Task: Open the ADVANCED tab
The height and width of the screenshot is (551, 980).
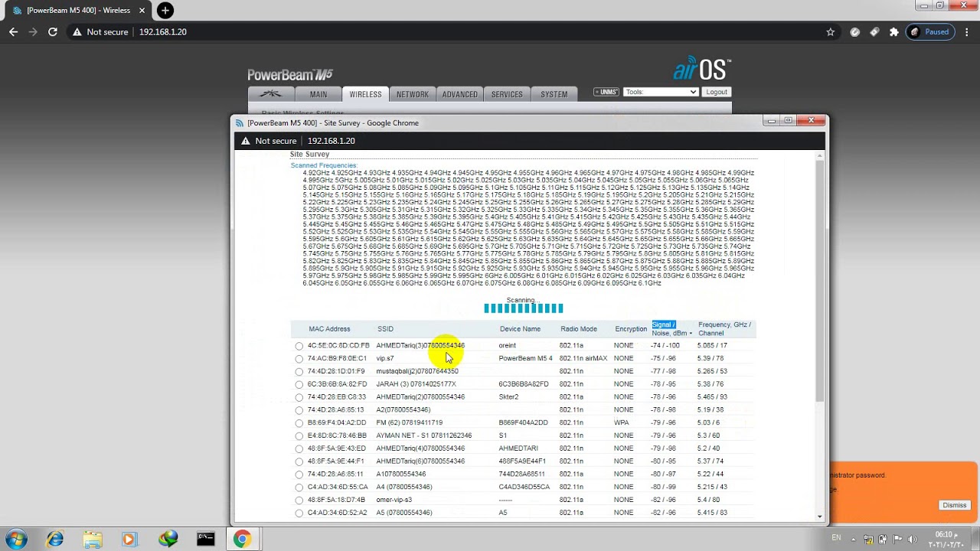Action: click(459, 94)
